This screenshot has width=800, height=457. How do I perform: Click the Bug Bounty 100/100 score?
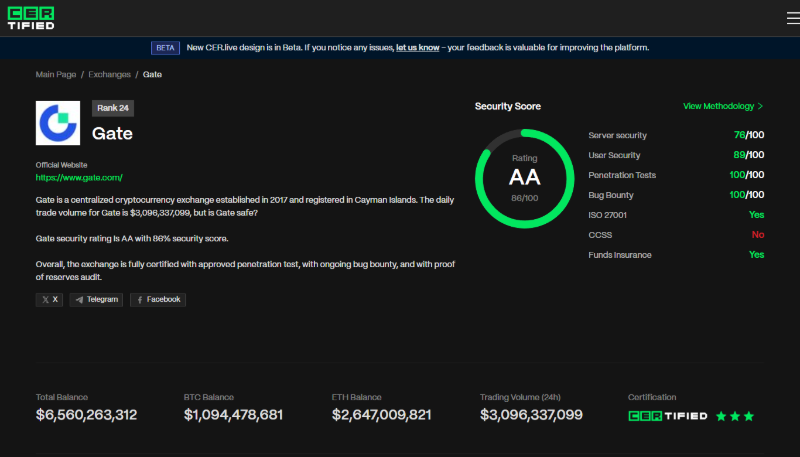click(746, 195)
